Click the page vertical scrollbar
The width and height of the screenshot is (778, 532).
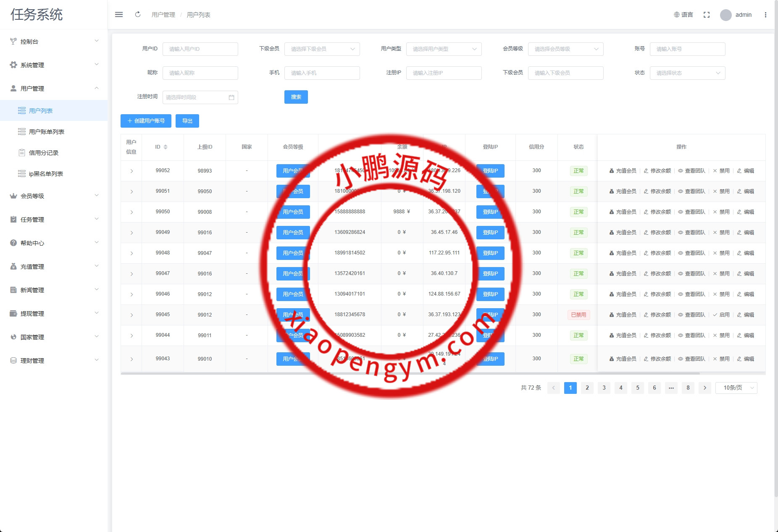776,248
